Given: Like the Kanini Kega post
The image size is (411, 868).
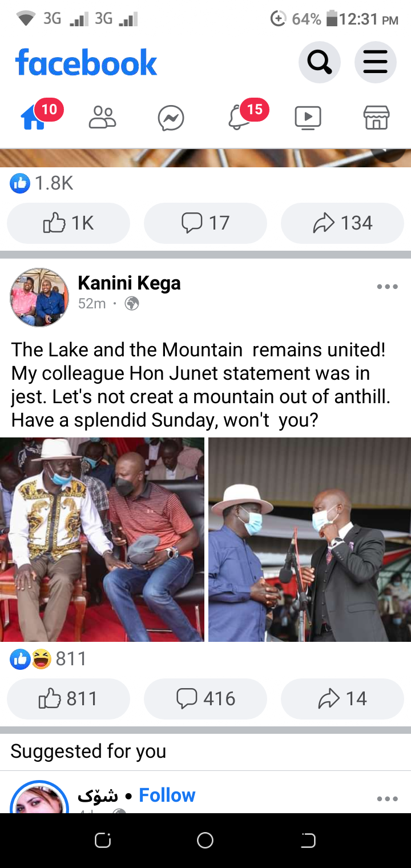Looking at the screenshot, I should [68, 698].
